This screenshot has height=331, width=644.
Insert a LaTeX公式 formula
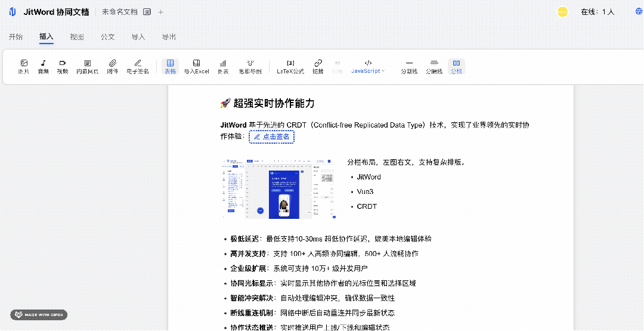click(290, 67)
